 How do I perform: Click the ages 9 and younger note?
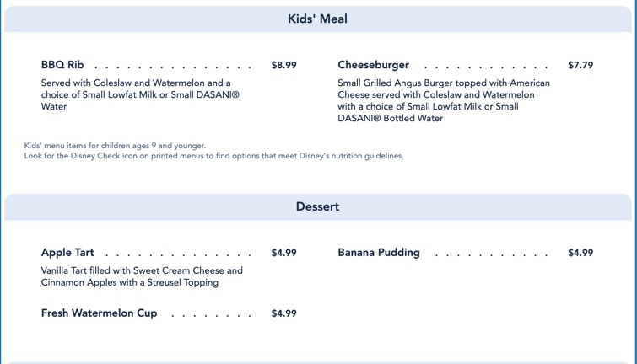(x=115, y=146)
